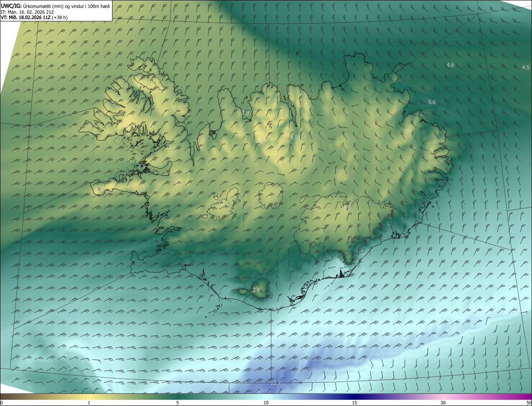Screen dimensions: 532x406
Task: Click the 10 tick label on the scale
Action: coord(266,403)
